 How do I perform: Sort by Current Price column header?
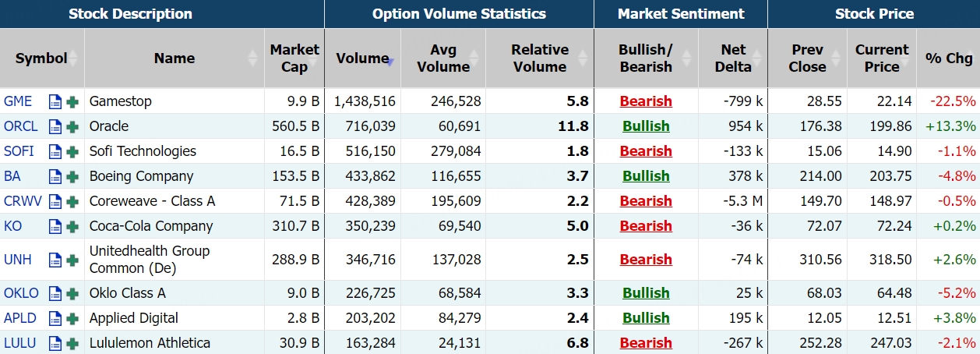[x=882, y=58]
